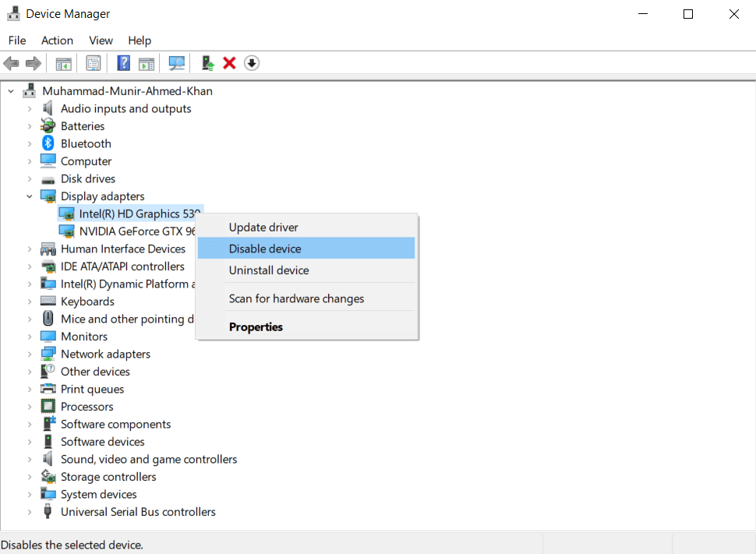Viewport: 756px width, 554px height.
Task: Open device Properties via toolbar icon
Action: 93,62
